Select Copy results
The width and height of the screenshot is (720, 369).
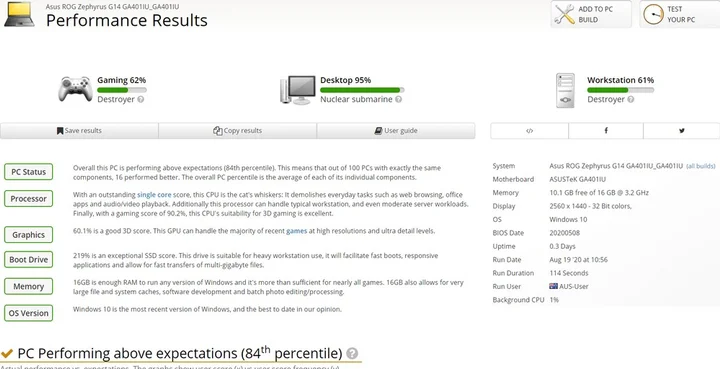click(x=237, y=131)
